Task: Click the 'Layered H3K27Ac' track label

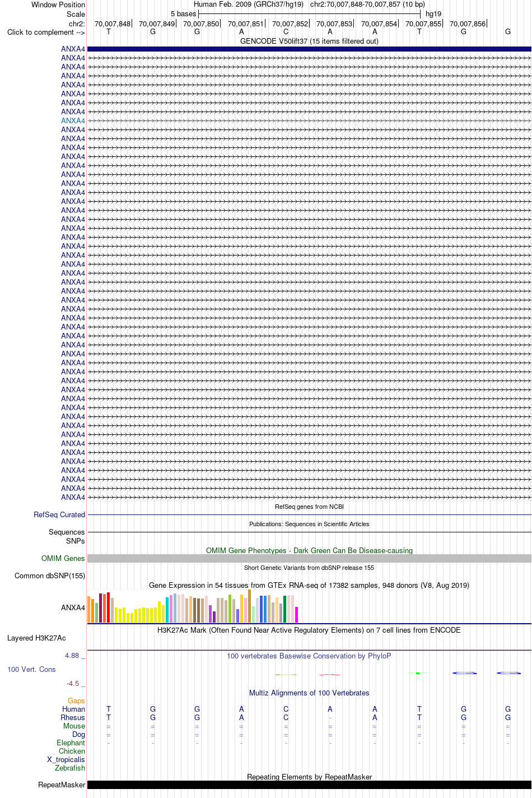Action: coord(36,638)
